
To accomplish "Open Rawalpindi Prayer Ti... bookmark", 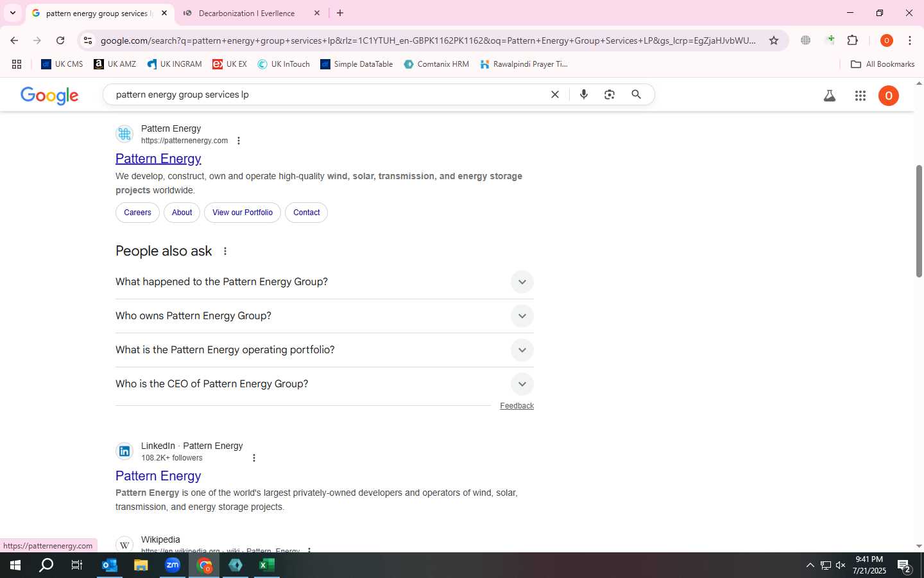I will pyautogui.click(x=524, y=64).
